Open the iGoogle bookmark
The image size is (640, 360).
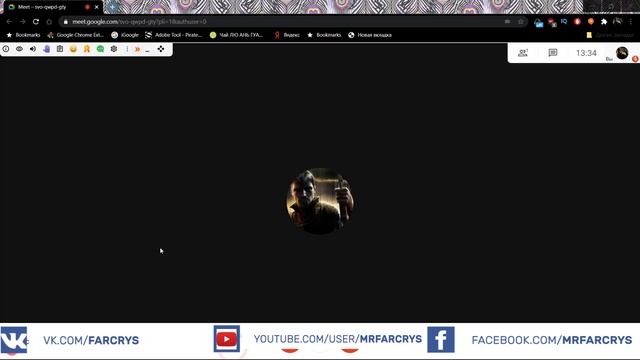point(125,35)
